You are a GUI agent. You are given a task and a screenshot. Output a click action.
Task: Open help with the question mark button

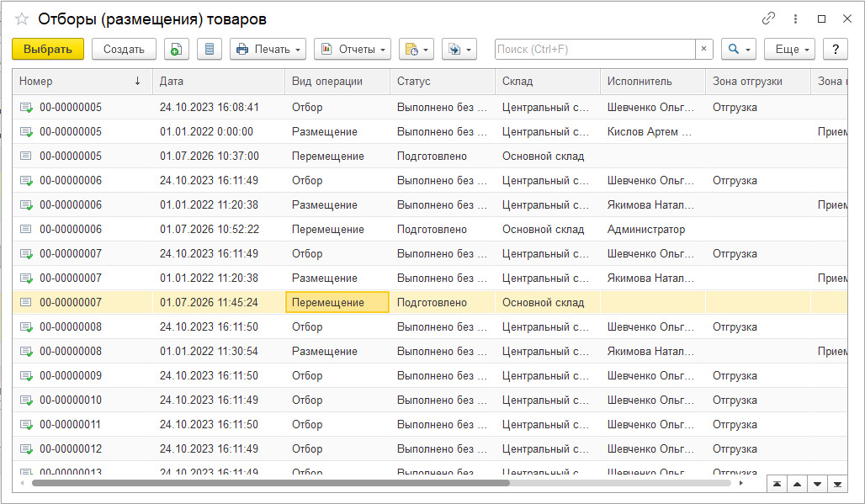(836, 49)
